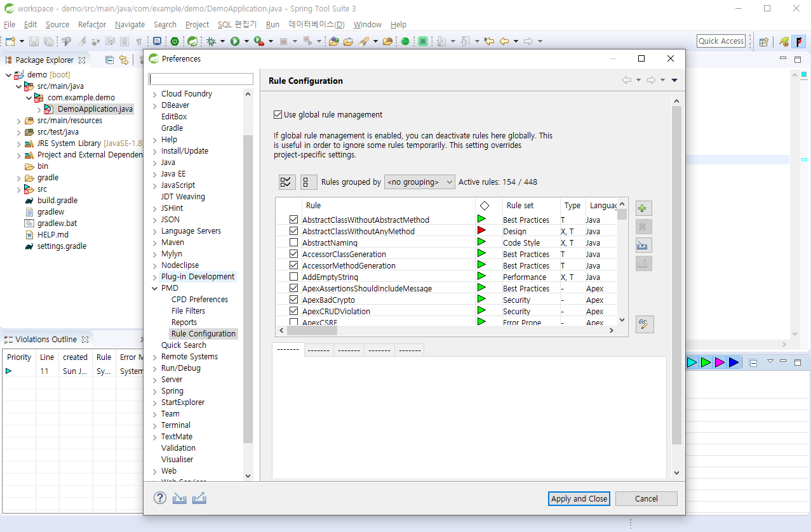Click Apply and Close button
This screenshot has width=811, height=532.
[x=579, y=498]
